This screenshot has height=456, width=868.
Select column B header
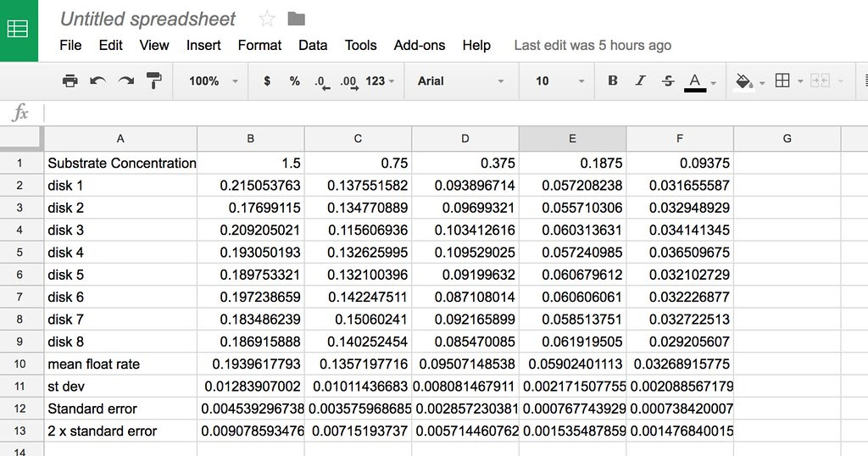tap(250, 139)
